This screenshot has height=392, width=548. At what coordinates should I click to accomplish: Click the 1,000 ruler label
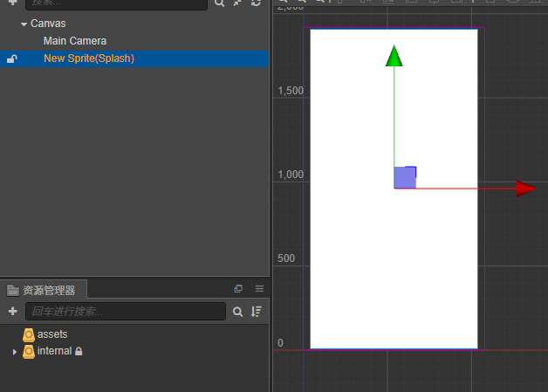click(x=291, y=174)
